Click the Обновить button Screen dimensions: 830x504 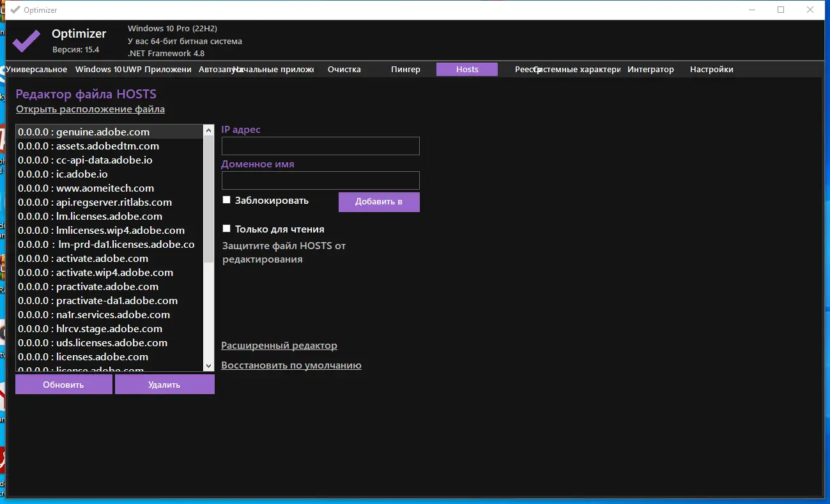tap(63, 385)
